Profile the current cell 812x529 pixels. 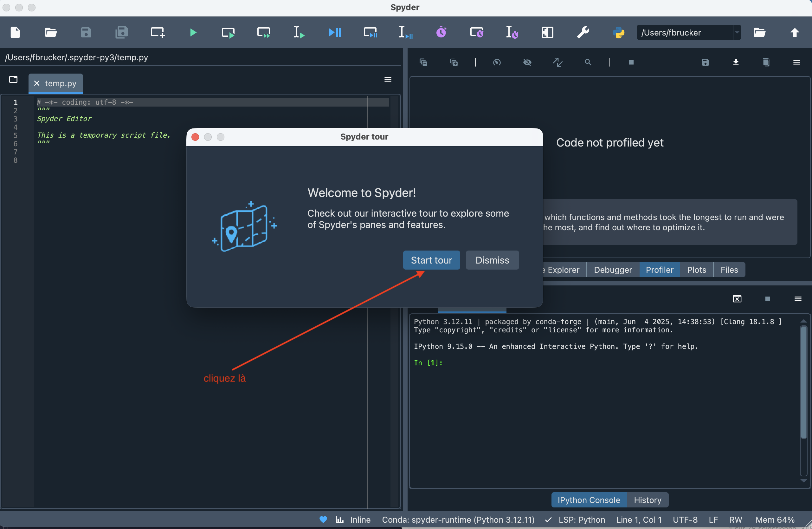[x=477, y=32]
